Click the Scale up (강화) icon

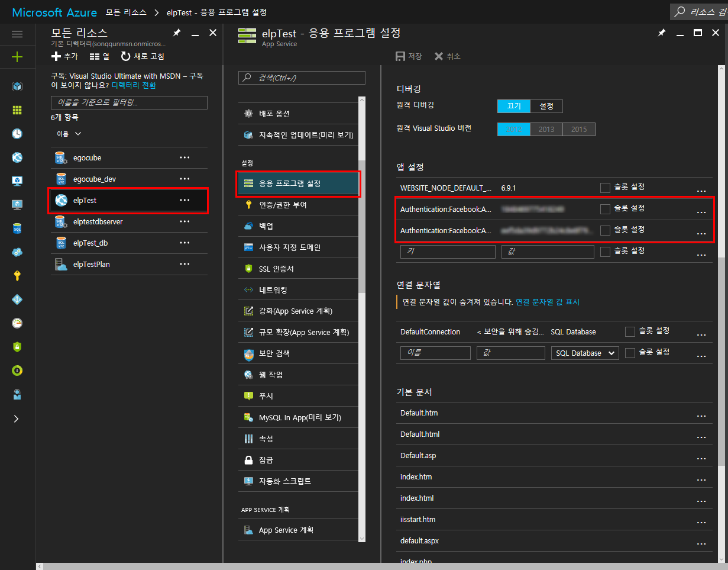coord(248,311)
